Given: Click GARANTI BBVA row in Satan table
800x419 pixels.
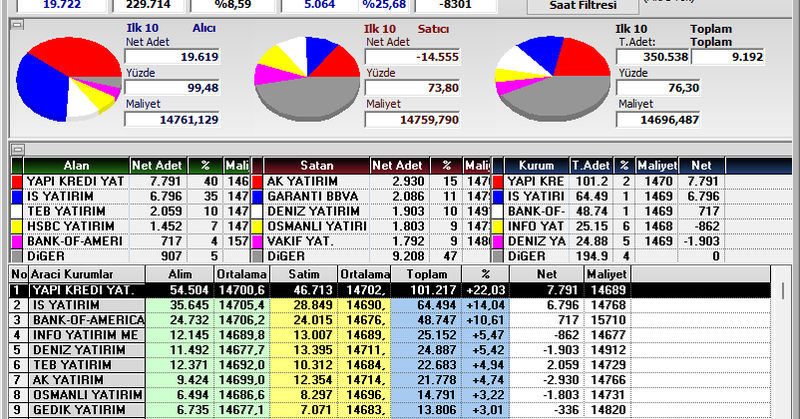Looking at the screenshot, I should pyautogui.click(x=370, y=196).
